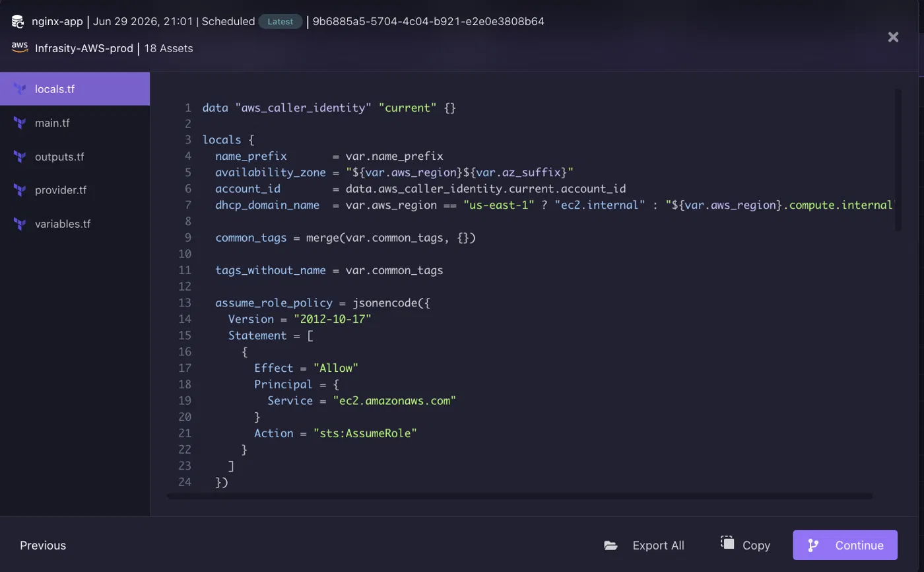
Task: Open the main.tf file
Action: [75, 123]
